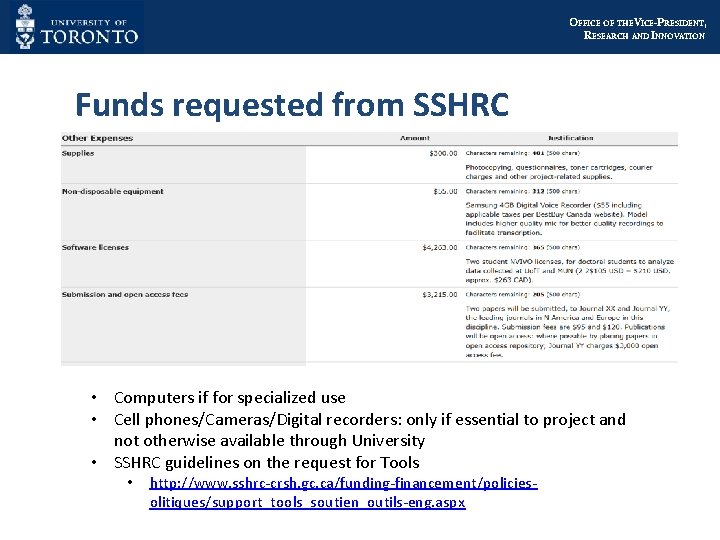The height and width of the screenshot is (540, 720).
Task: Click 'Characters remaining: 365' in software row
Action: pyautogui.click(x=523, y=248)
